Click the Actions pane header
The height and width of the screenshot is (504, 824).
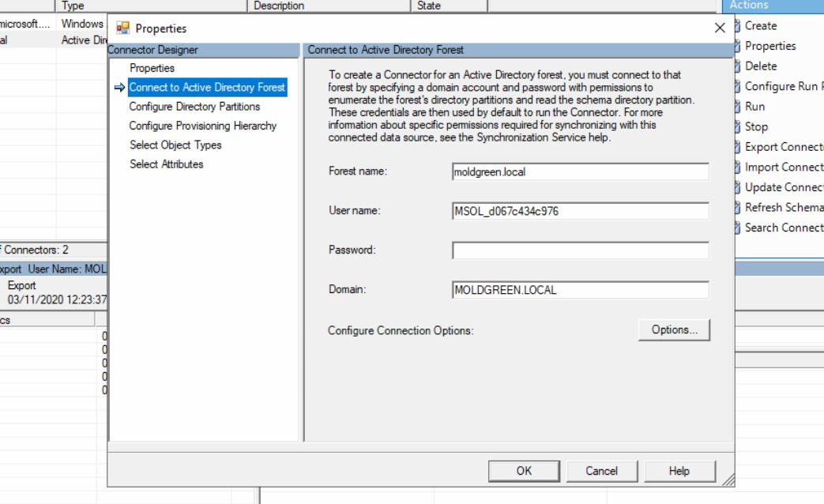click(x=773, y=6)
